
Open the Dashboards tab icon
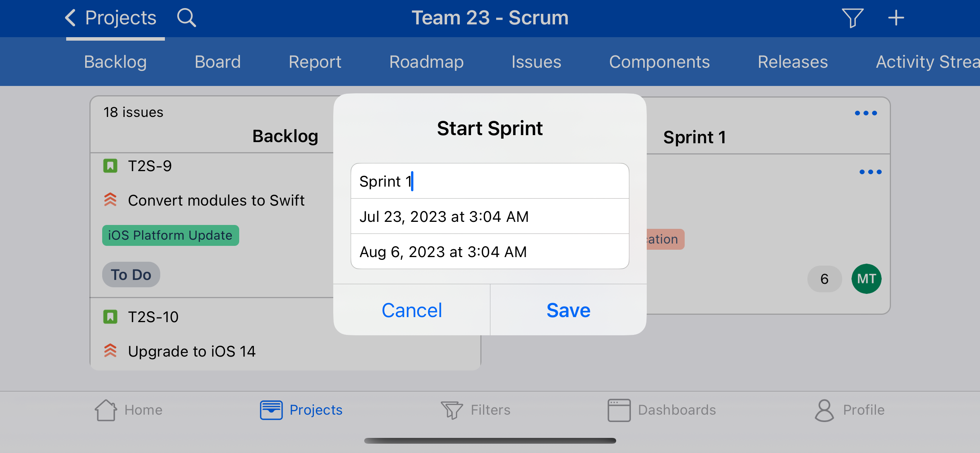click(x=619, y=410)
